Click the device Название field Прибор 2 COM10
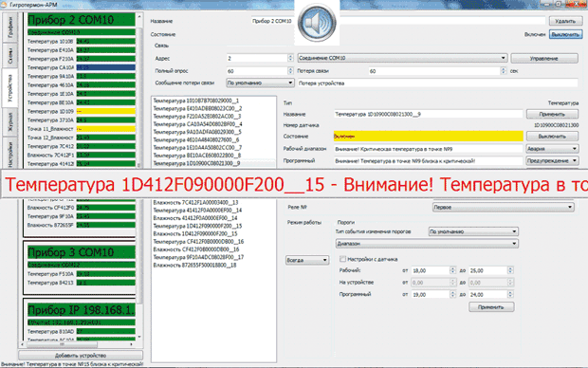The height and width of the screenshot is (368, 588). [398, 21]
